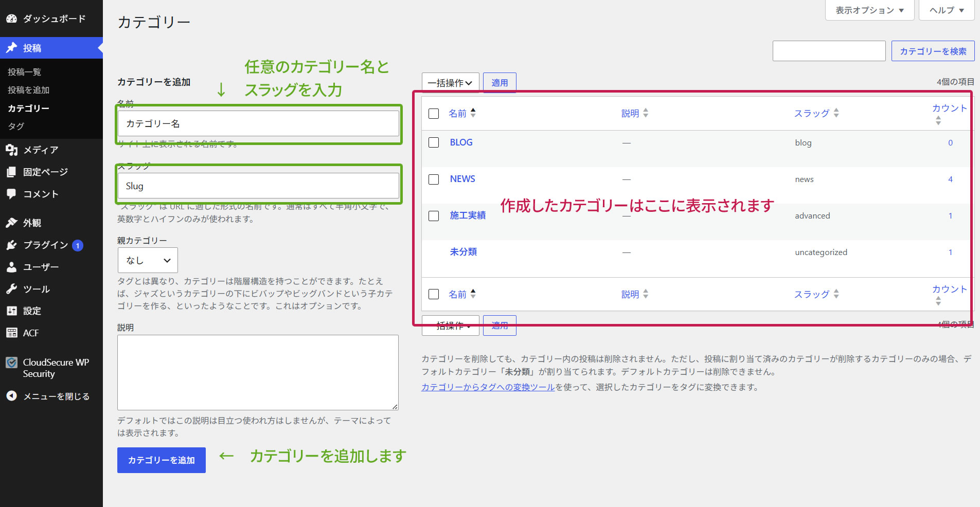Expand 表示オプション screen options
980x507 pixels.
tap(869, 10)
